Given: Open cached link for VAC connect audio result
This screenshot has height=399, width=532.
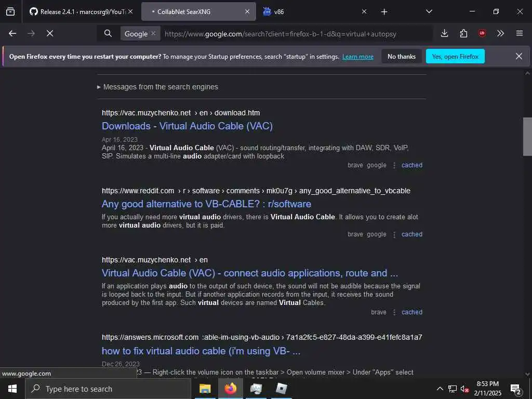Looking at the screenshot, I should click(412, 312).
